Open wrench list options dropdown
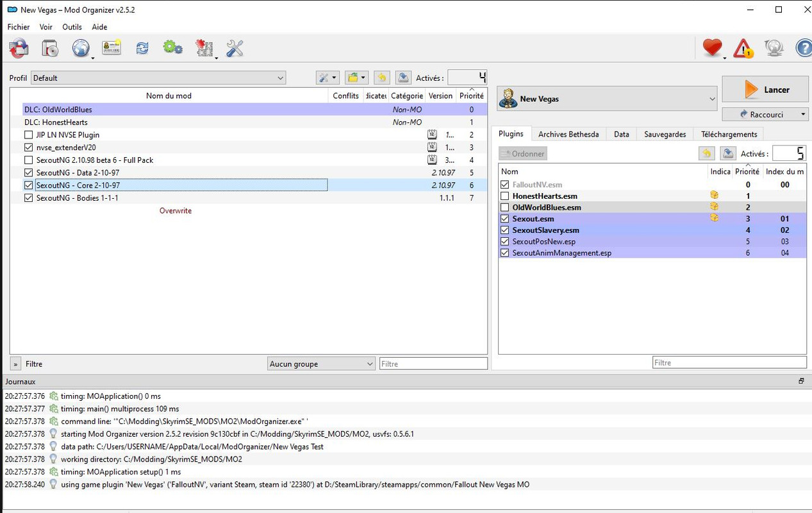Viewport: 812px width, 513px height. pos(327,78)
